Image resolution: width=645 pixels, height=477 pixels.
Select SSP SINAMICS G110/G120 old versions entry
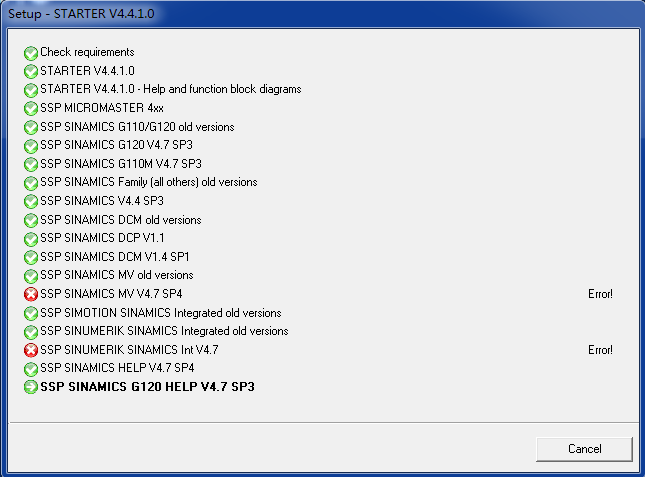tap(137, 127)
